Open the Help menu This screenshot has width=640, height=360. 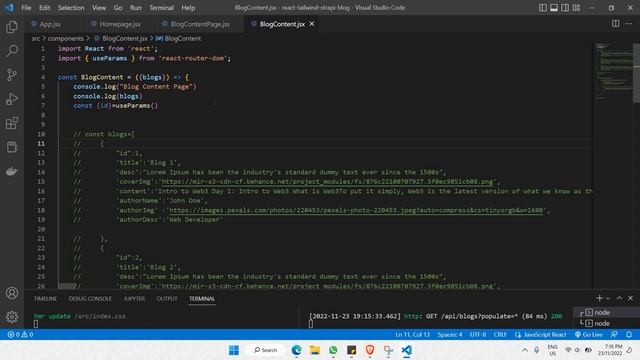click(x=188, y=8)
